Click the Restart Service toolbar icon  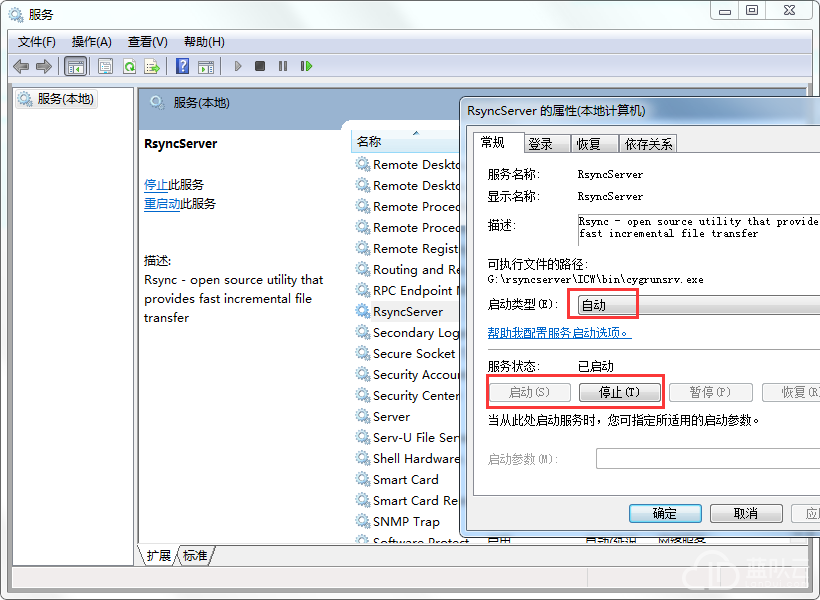306,66
